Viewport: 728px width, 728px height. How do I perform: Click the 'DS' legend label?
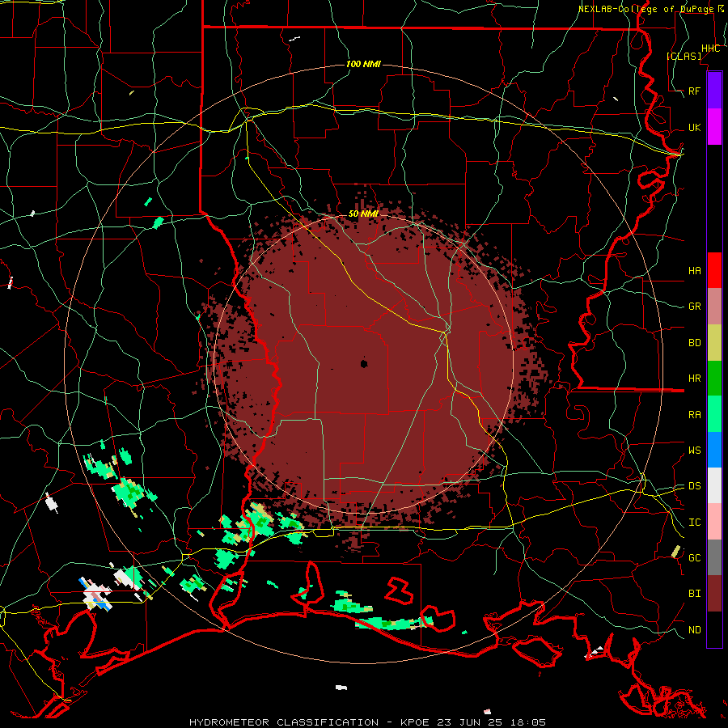tap(694, 486)
